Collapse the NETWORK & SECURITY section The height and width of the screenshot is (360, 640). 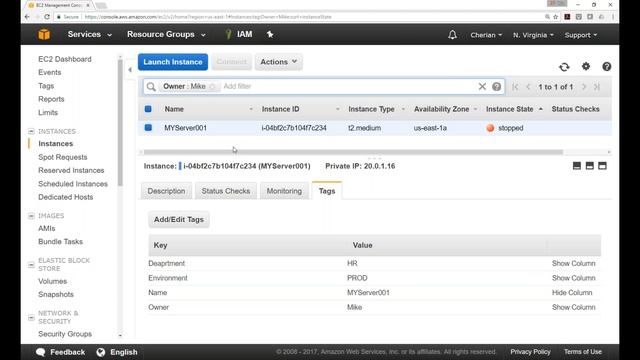click(x=31, y=317)
